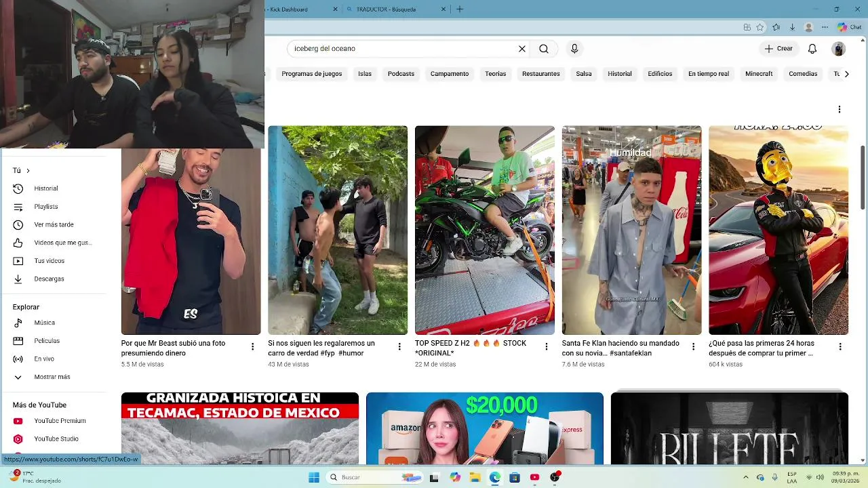Select the 'Podcasts' filter chip
Screen dimensions: 868x488
(401, 74)
